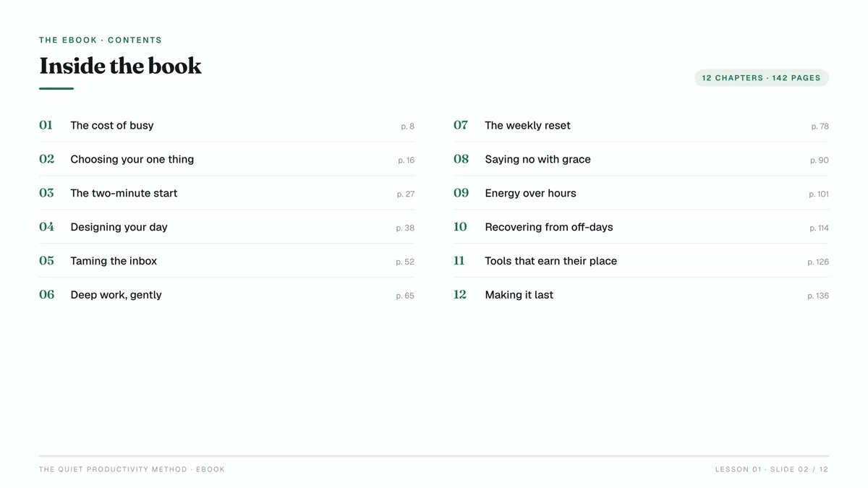Select THE EBOOK · CONTENTS label

point(101,40)
